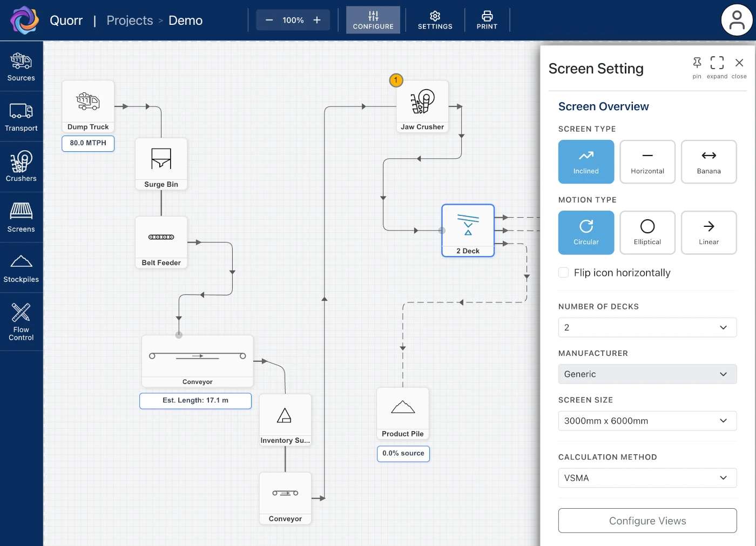This screenshot has width=756, height=546.
Task: Click the warning badge on Jaw Crusher
Action: pos(396,80)
